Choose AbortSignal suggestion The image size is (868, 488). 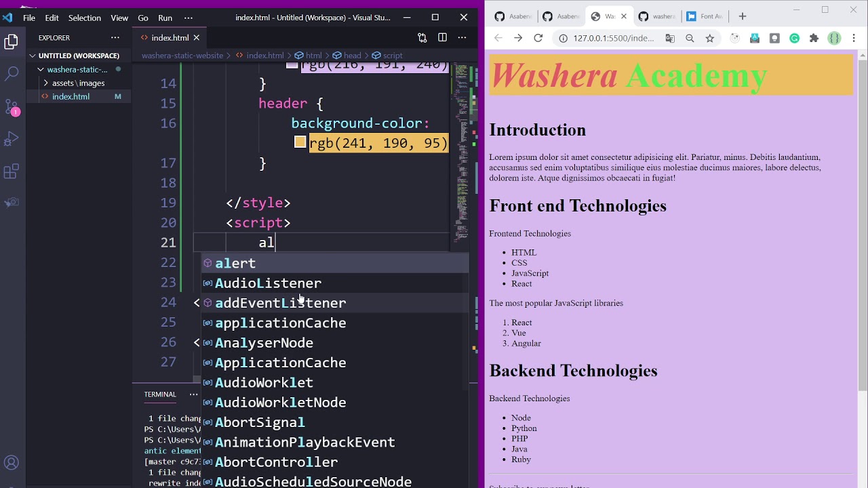pyautogui.click(x=334, y=422)
